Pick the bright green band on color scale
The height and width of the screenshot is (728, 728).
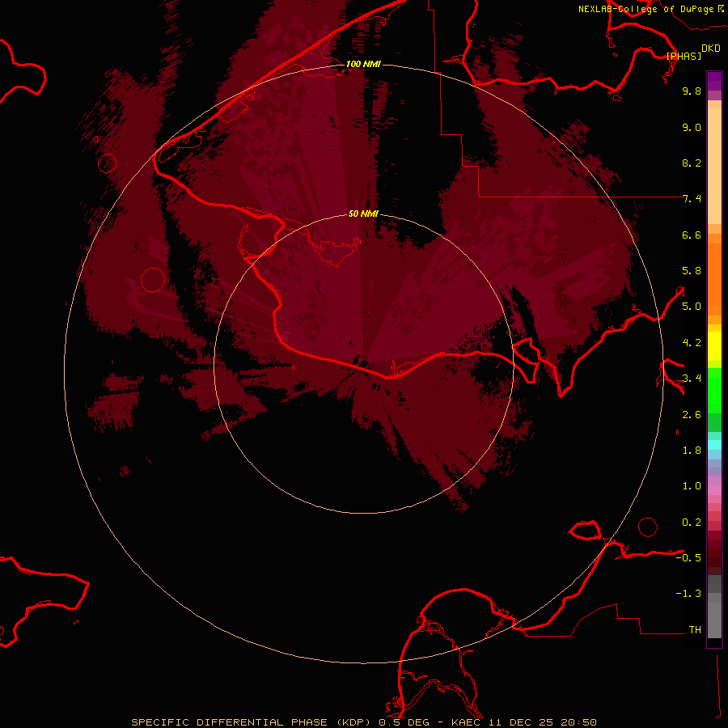(x=714, y=391)
